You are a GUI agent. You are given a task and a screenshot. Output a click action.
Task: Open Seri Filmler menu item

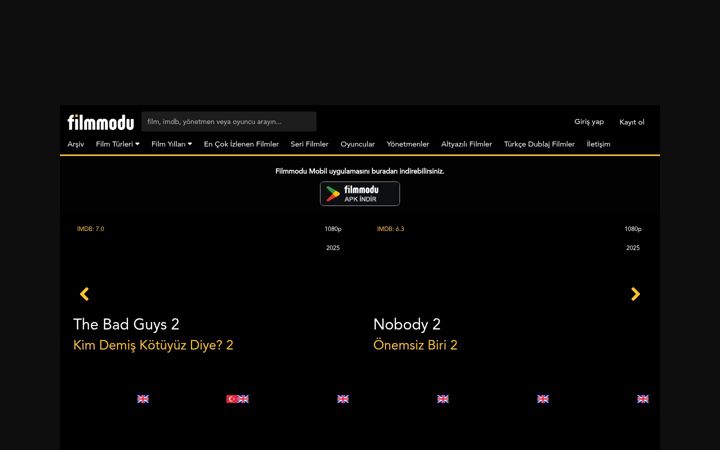[x=309, y=144]
